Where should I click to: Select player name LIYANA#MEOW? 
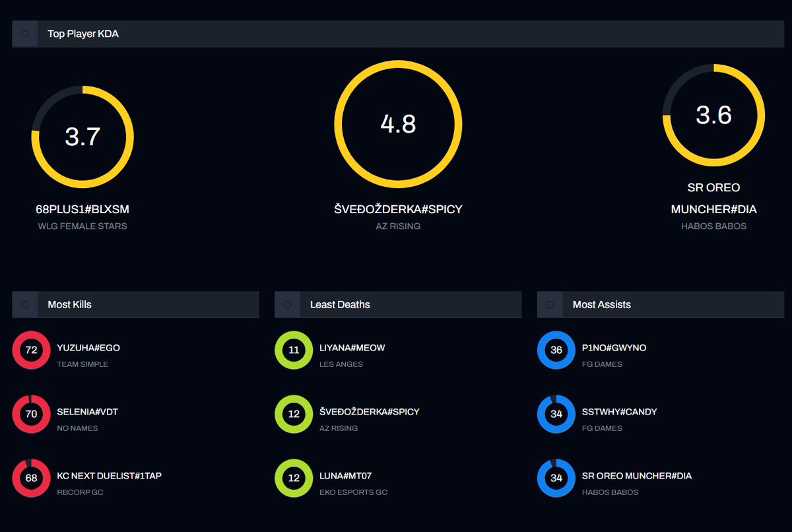(x=352, y=348)
